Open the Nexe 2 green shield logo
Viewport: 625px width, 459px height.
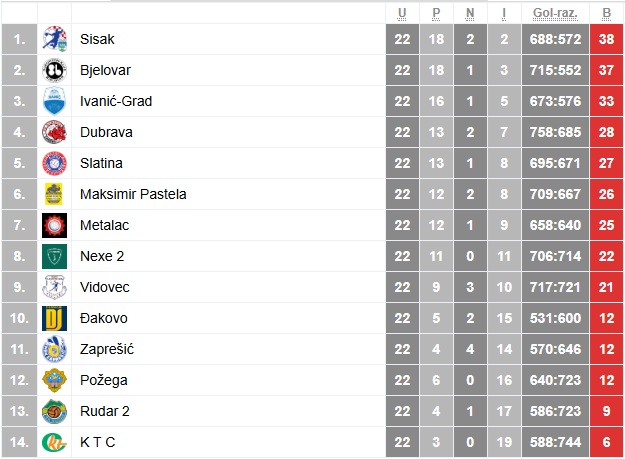pos(54,257)
